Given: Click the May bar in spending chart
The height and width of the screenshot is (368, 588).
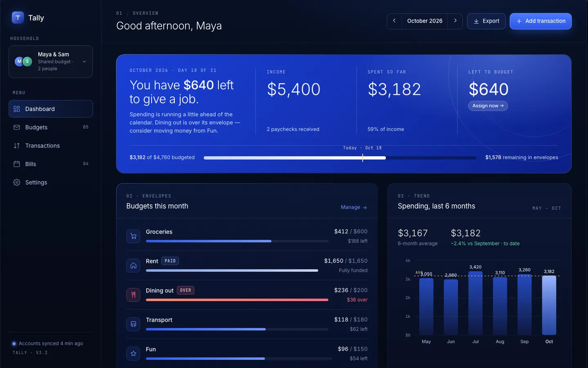Looking at the screenshot, I should coord(426,306).
